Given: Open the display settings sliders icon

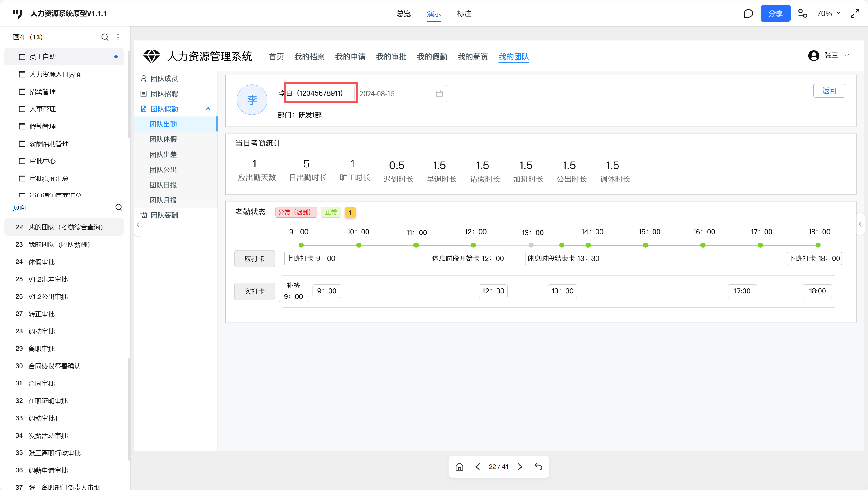Looking at the screenshot, I should click(x=803, y=13).
